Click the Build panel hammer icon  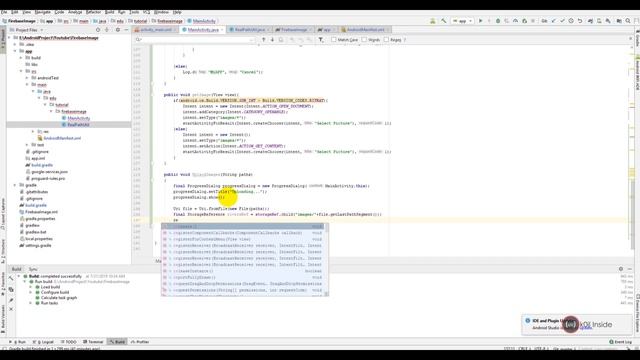pyautogui.click(x=11, y=278)
